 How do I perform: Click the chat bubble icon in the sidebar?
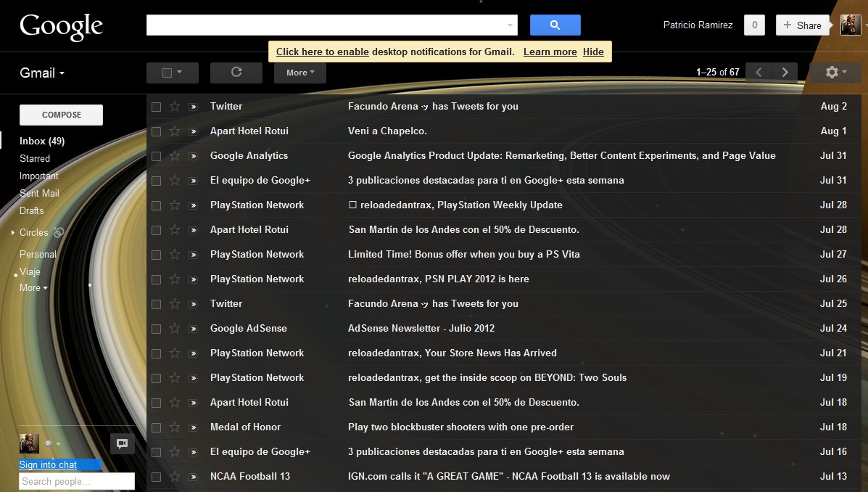pyautogui.click(x=123, y=443)
